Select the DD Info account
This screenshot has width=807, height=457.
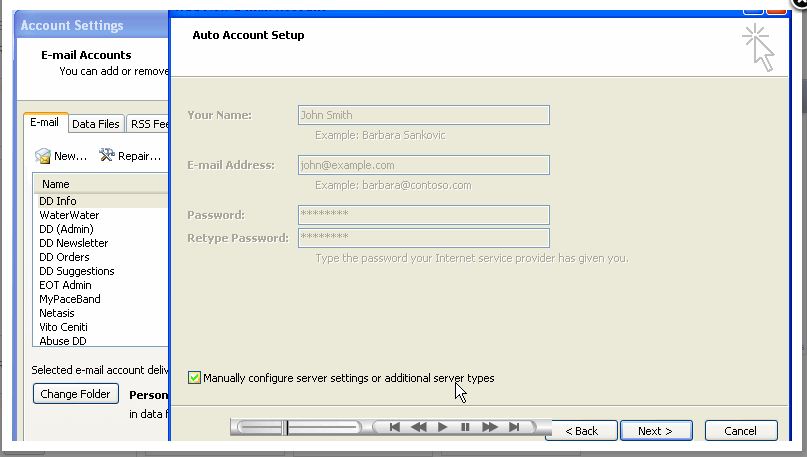point(101,201)
